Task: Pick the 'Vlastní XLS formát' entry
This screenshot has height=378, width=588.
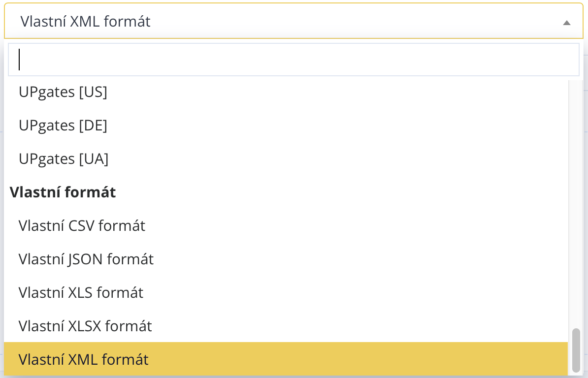Action: click(x=81, y=293)
